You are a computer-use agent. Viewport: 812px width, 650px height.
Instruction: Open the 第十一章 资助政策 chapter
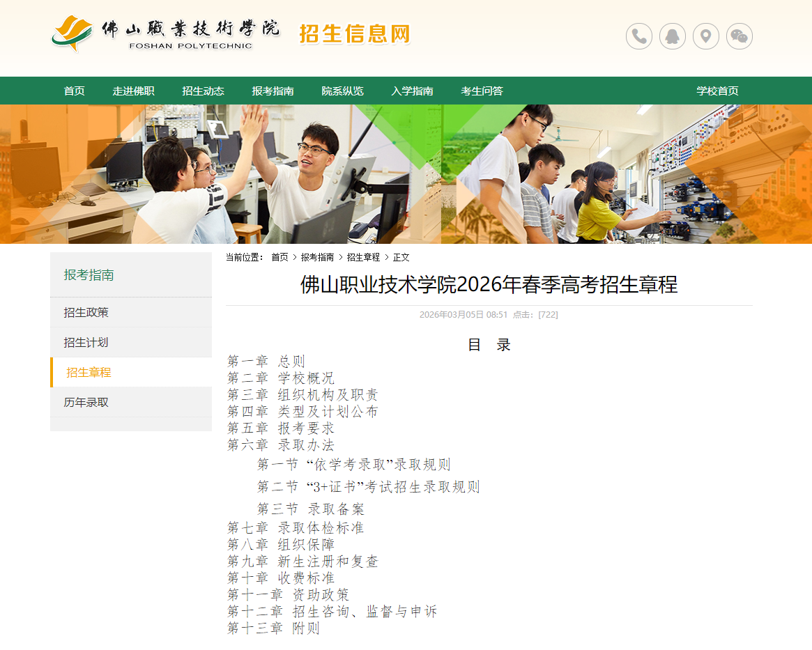click(288, 594)
